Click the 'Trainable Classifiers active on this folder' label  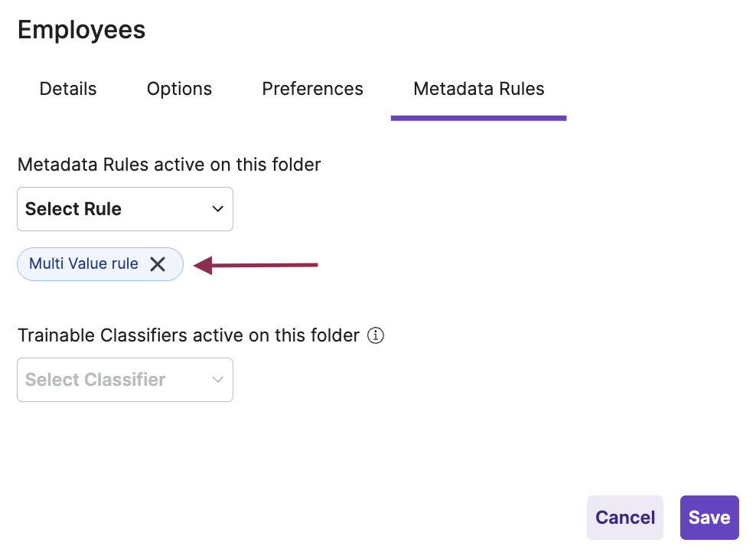tap(188, 335)
